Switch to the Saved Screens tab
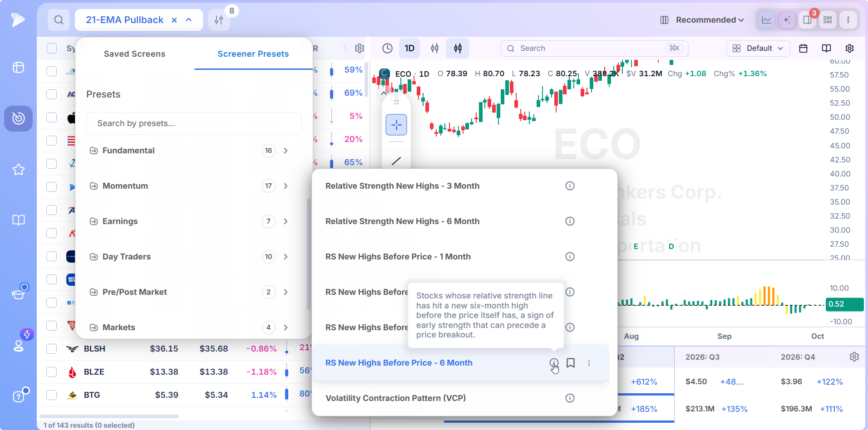This screenshot has height=430, width=868. 134,54
